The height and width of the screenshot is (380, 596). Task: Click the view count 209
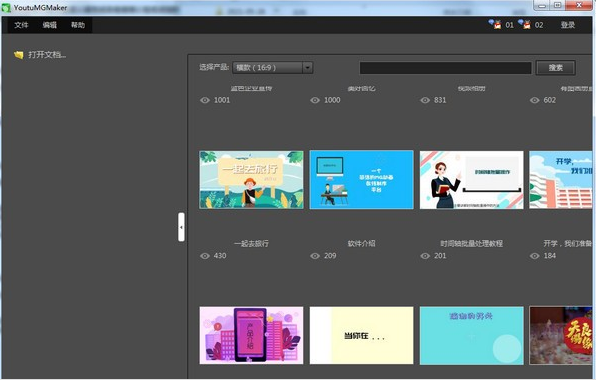click(330, 256)
